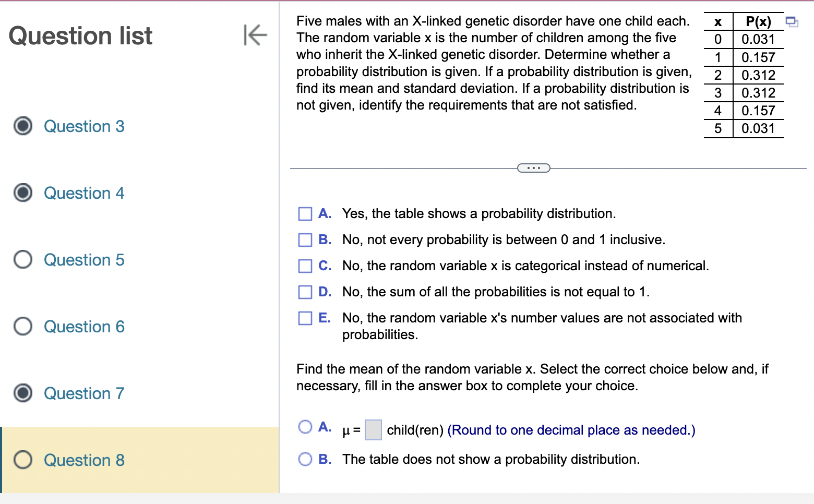Check choice B about probabilities between 0 and 1
Screen dimensions: 814x504
tap(305, 240)
